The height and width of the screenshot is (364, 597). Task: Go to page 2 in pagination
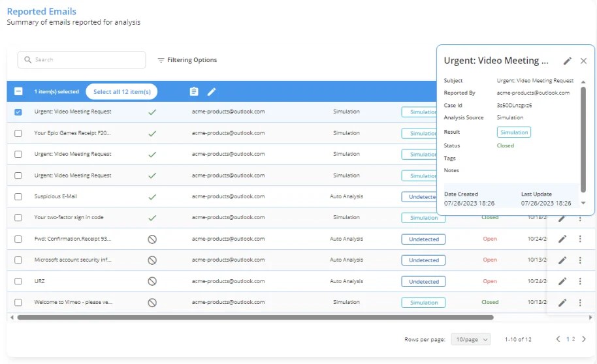(573, 339)
